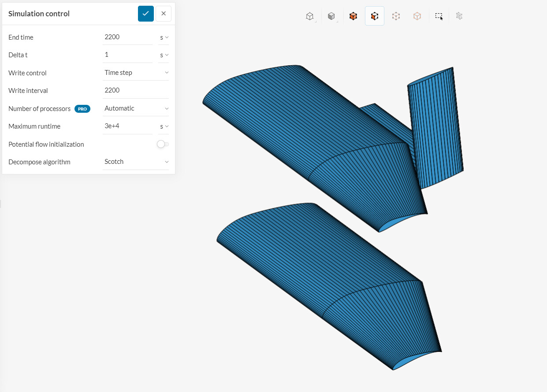The height and width of the screenshot is (392, 547).
Task: Edit the Write interval field
Action: click(136, 90)
